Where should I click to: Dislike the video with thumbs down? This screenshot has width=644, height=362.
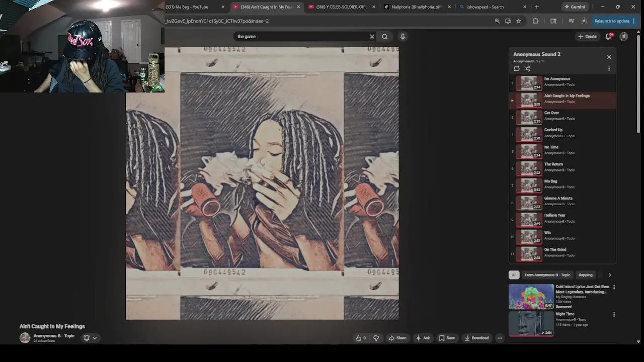pyautogui.click(x=376, y=338)
